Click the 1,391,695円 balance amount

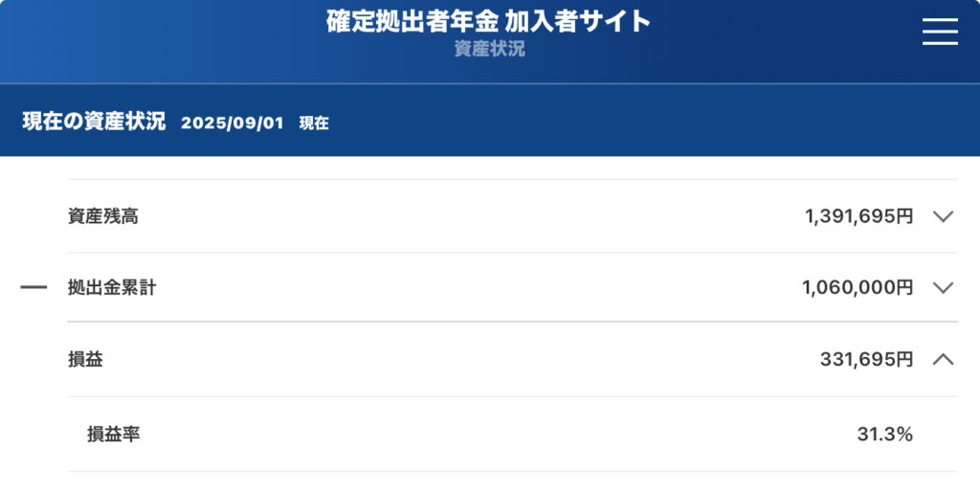(x=858, y=216)
